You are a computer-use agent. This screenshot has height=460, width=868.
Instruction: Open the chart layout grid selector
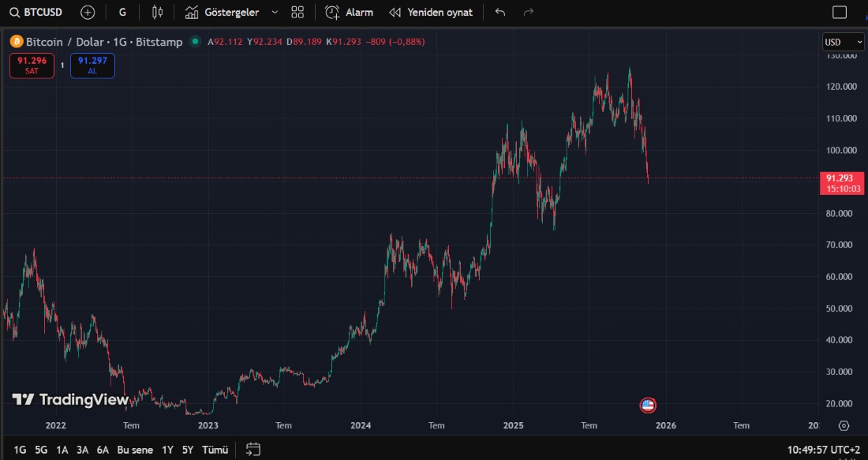click(x=297, y=12)
